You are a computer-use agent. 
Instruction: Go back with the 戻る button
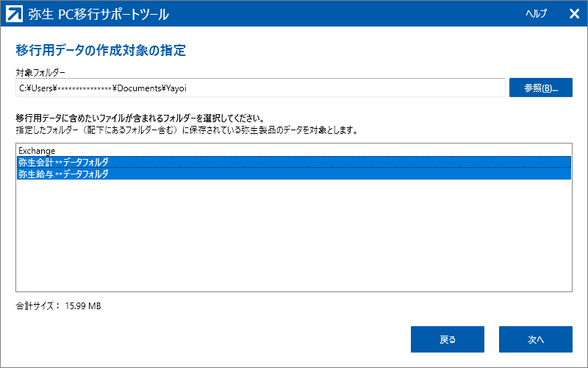coord(447,339)
